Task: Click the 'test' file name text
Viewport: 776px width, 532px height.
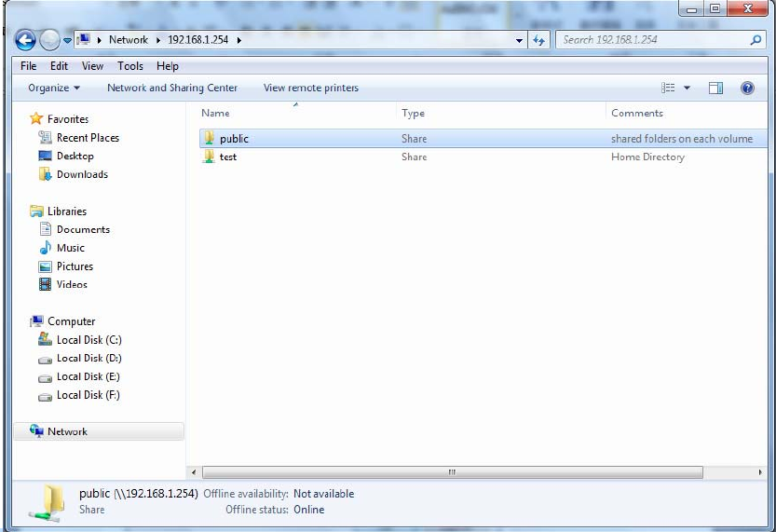Action: (x=228, y=157)
